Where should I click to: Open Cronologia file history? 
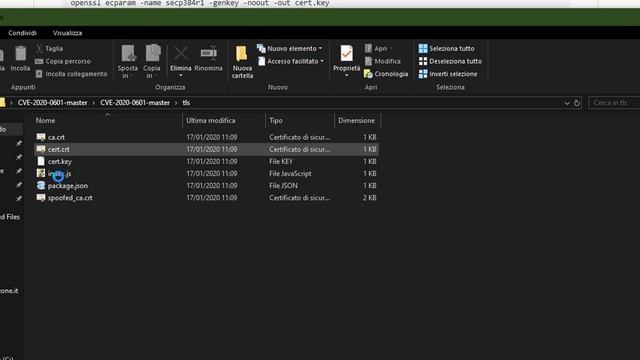point(386,74)
